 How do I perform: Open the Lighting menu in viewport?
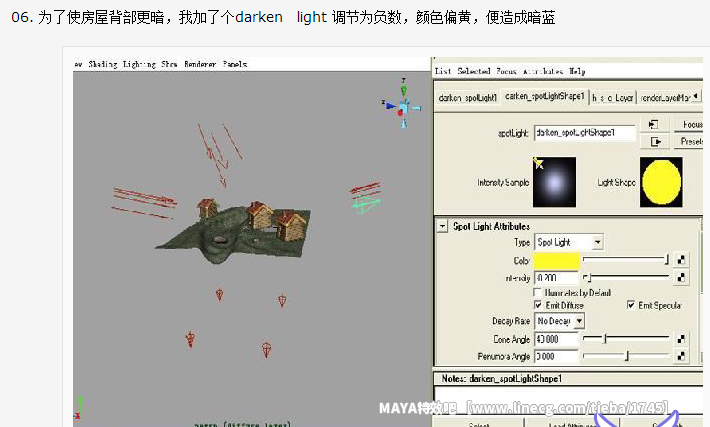pos(139,63)
